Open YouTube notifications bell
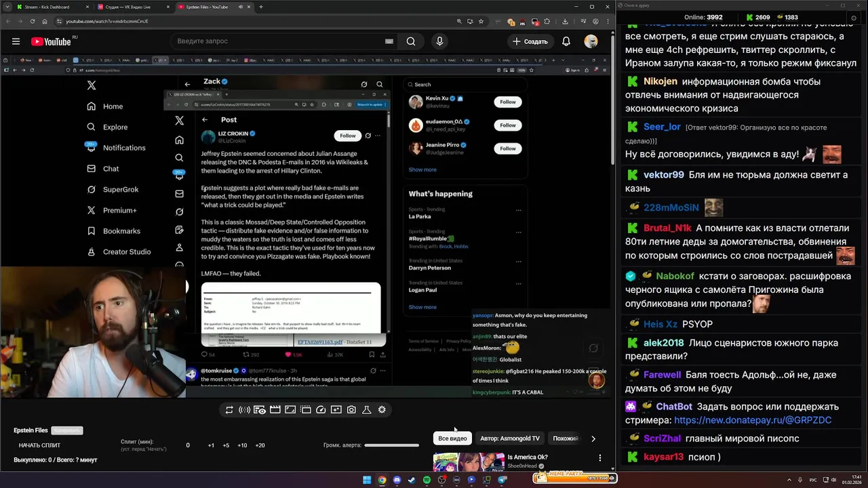This screenshot has height=488, width=868. (x=566, y=41)
